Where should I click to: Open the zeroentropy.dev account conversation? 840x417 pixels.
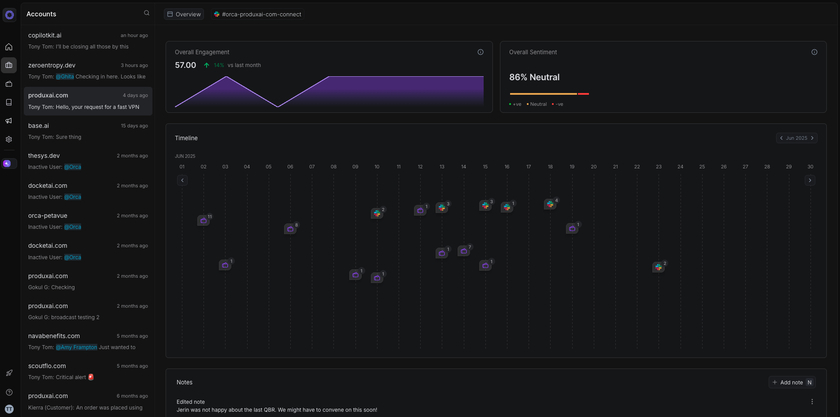click(x=88, y=71)
